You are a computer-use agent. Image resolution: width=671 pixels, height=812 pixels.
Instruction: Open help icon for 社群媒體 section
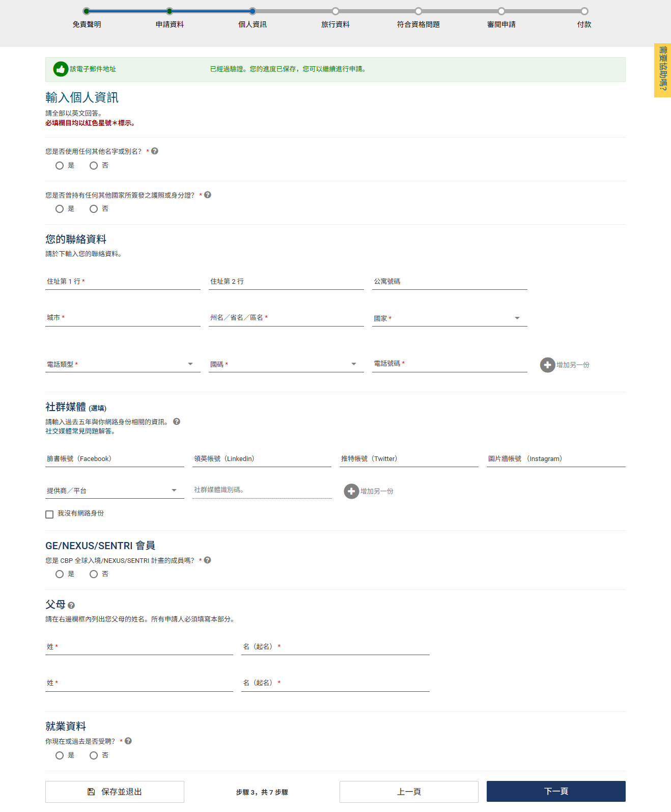pyautogui.click(x=177, y=422)
